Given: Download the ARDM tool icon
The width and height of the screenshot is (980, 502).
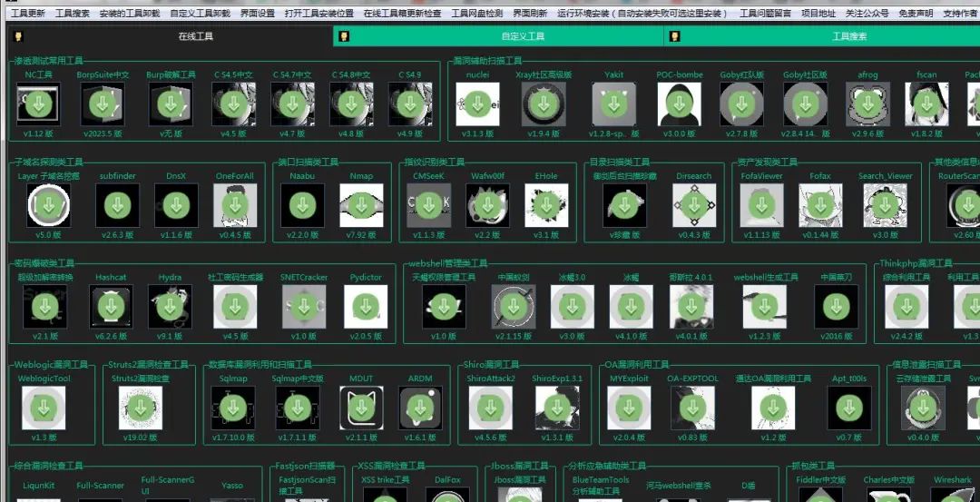Looking at the screenshot, I should coord(420,408).
